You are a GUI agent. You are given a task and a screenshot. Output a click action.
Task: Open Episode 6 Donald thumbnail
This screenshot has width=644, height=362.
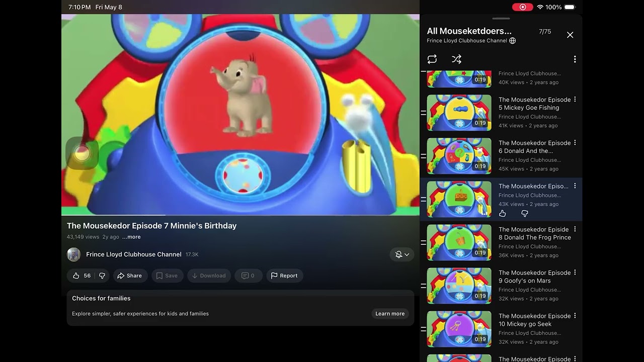click(459, 156)
